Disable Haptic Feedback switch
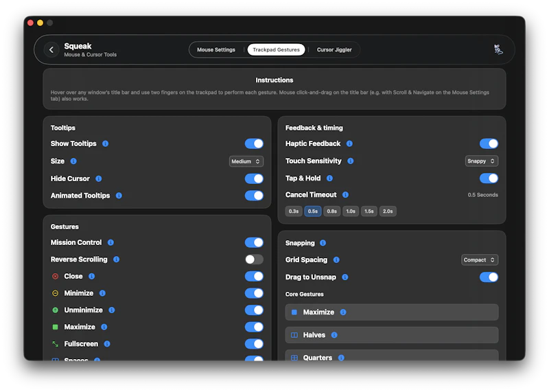 pyautogui.click(x=489, y=143)
